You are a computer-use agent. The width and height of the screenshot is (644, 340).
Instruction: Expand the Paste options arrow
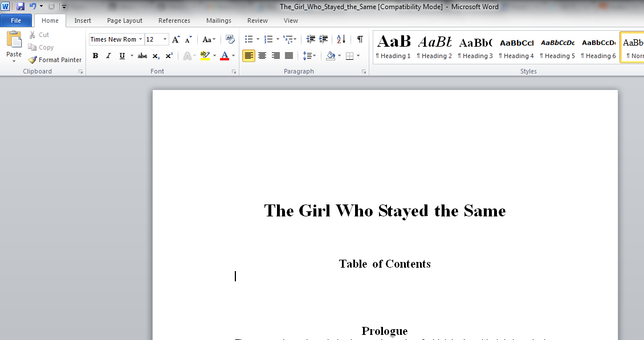14,61
